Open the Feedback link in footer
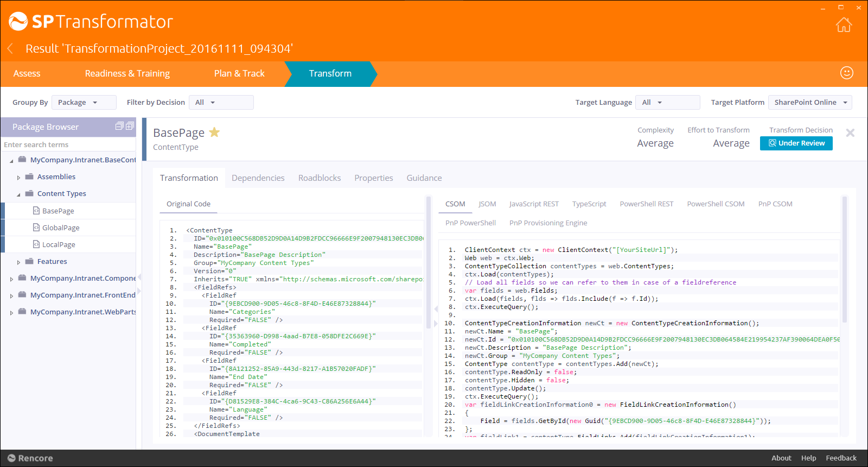The width and height of the screenshot is (868, 467). 841,458
